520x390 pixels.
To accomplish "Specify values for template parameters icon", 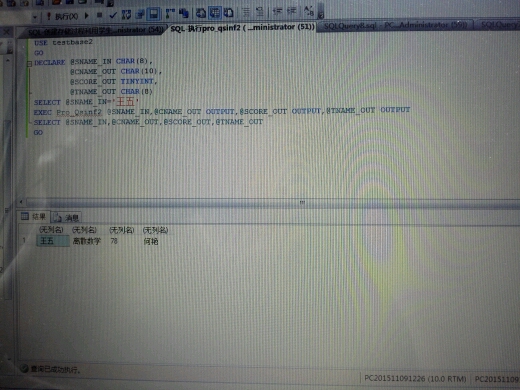I will [x=309, y=11].
